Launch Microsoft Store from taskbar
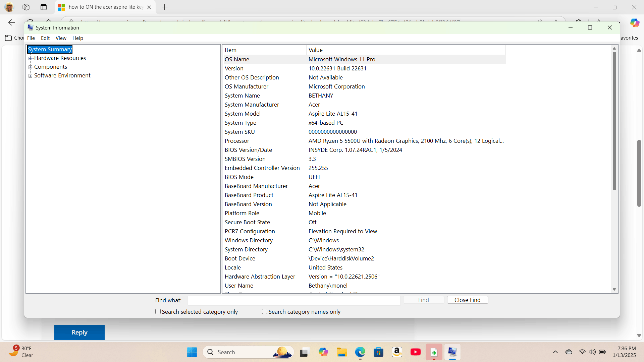 (x=378, y=352)
